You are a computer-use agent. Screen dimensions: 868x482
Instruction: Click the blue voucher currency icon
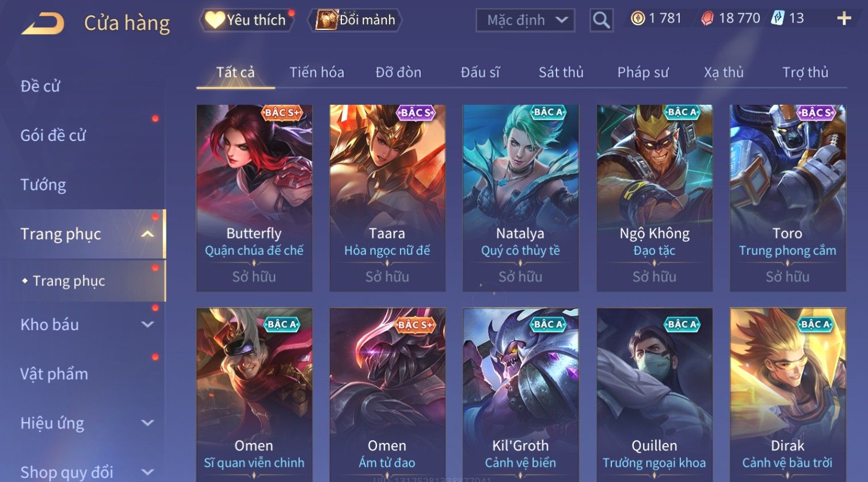[x=778, y=18]
